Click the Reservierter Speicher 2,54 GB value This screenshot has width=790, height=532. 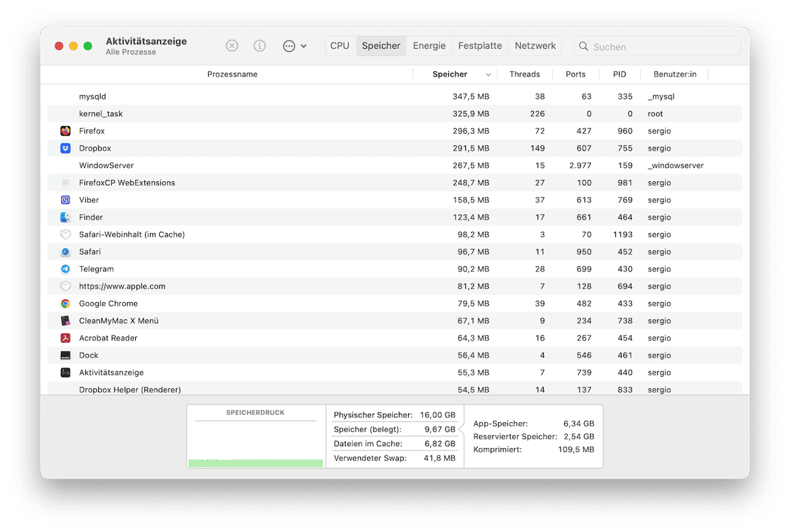coord(579,437)
